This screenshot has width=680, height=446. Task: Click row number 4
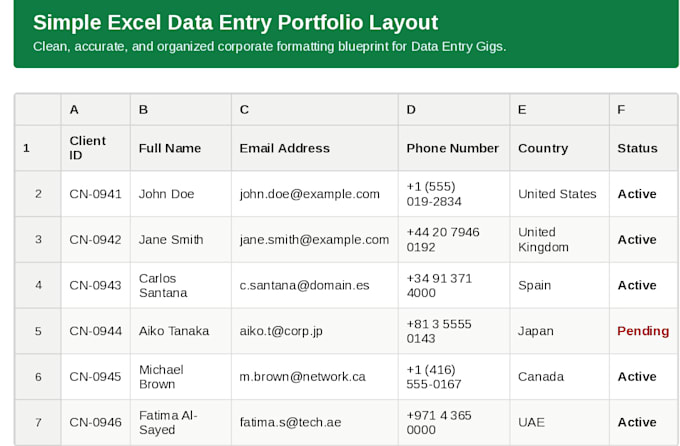[x=38, y=285]
